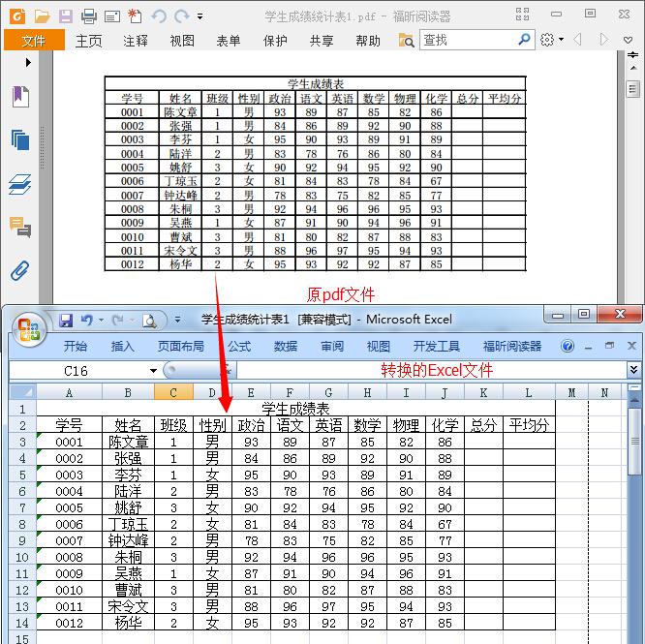The image size is (645, 644).
Task: Click Excel cell containing 杨华
Action: 129,623
